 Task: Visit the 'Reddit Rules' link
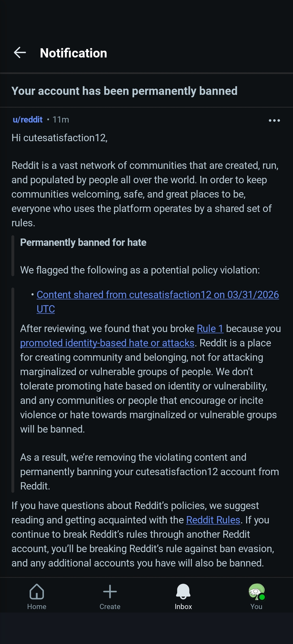point(213,520)
